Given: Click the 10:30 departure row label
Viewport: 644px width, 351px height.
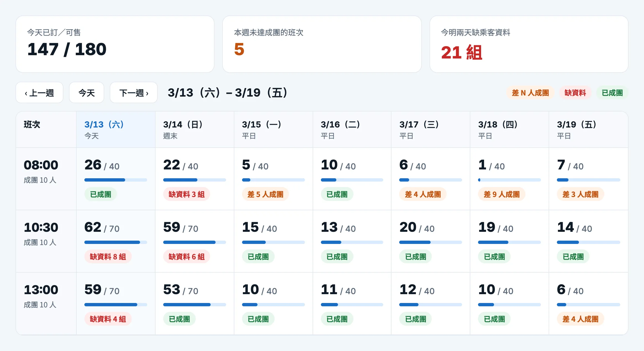Looking at the screenshot, I should (x=46, y=241).
